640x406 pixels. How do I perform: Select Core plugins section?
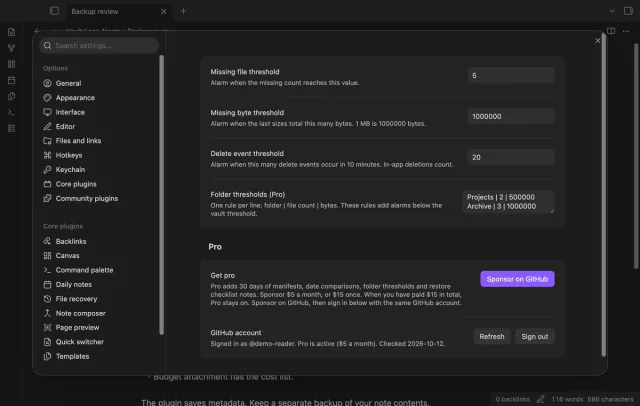point(70,184)
